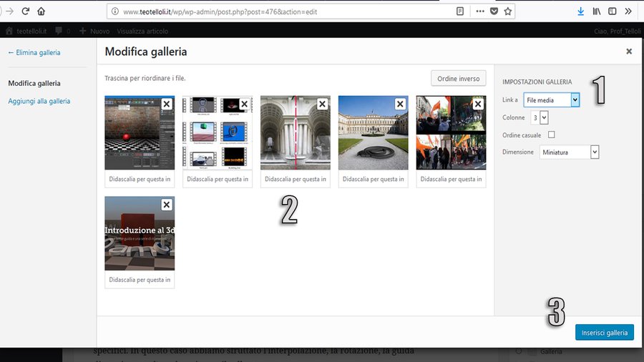Image resolution: width=644 pixels, height=362 pixels.
Task: Expand the Dimensione dropdown
Action: pos(570,152)
